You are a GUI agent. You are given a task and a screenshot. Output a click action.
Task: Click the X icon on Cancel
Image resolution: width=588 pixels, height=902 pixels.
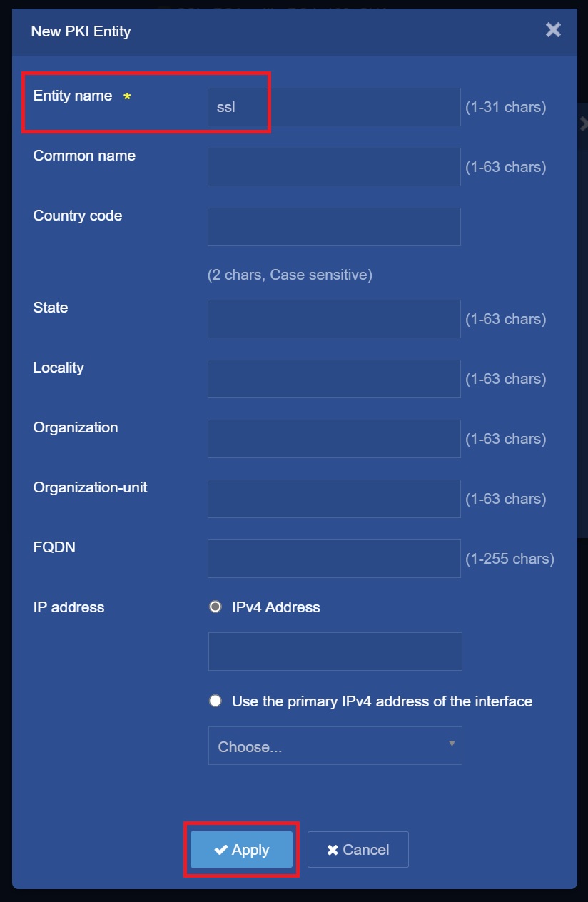333,850
